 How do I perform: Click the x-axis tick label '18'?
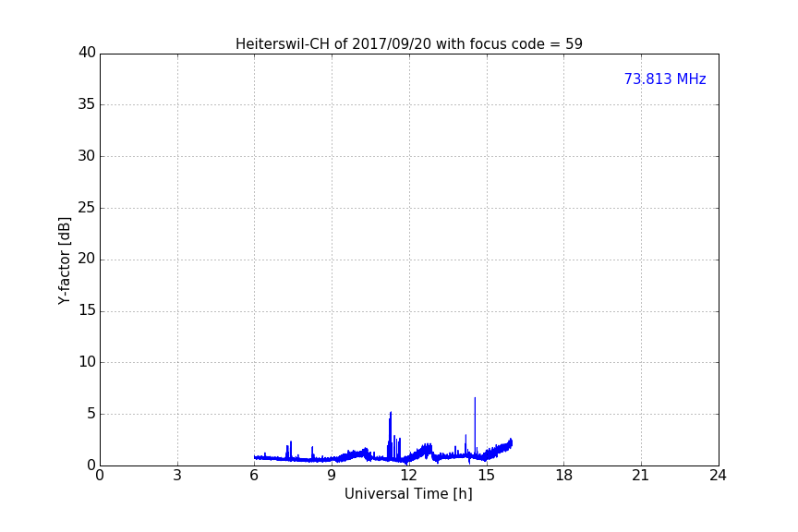[563, 476]
